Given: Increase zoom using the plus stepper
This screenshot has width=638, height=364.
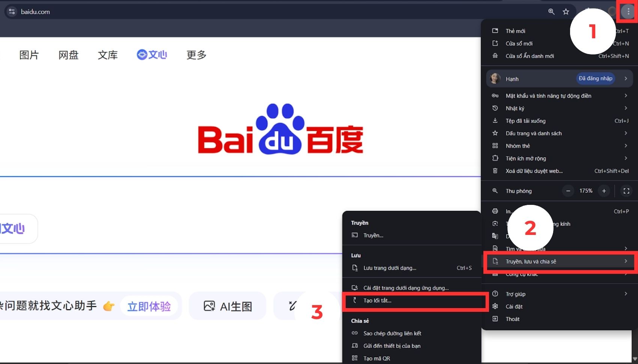Looking at the screenshot, I should coord(603,191).
